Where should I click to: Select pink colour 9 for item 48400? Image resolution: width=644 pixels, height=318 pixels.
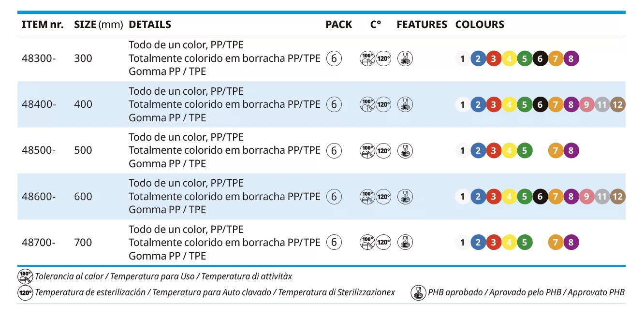pos(586,105)
